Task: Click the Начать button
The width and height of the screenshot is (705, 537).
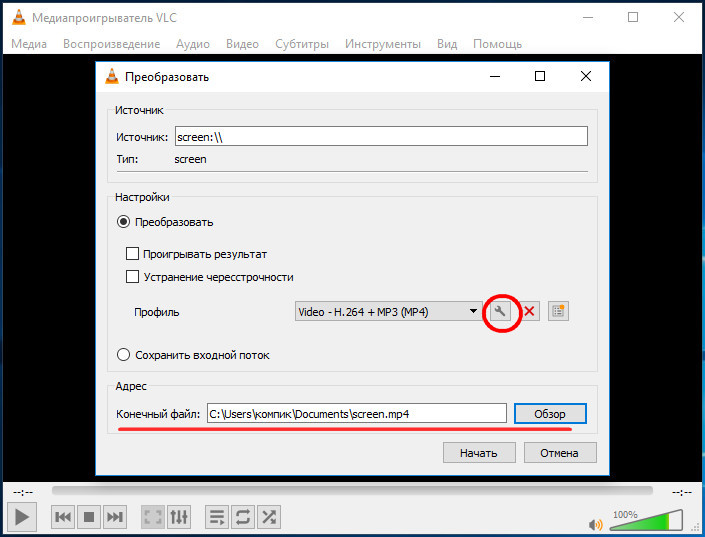Action: click(x=479, y=452)
